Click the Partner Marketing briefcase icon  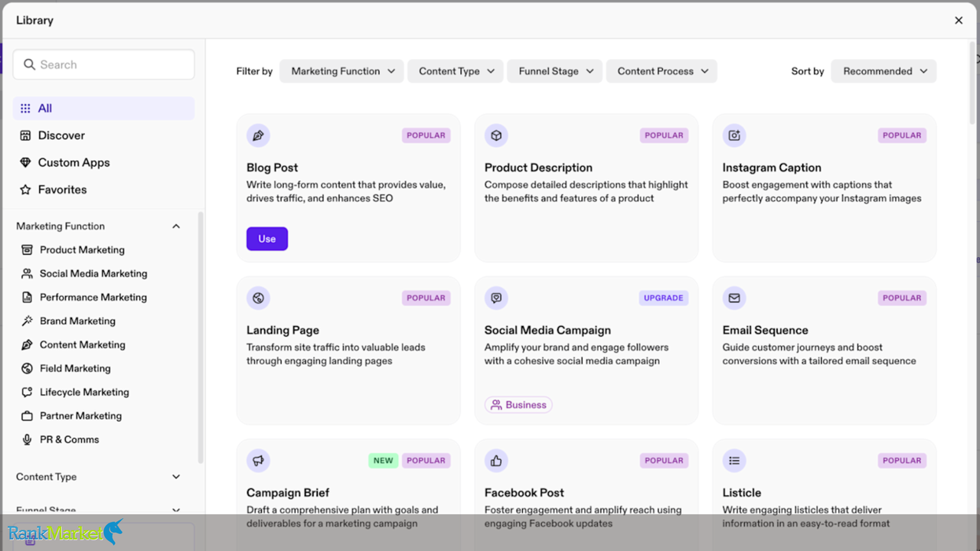tap(27, 416)
